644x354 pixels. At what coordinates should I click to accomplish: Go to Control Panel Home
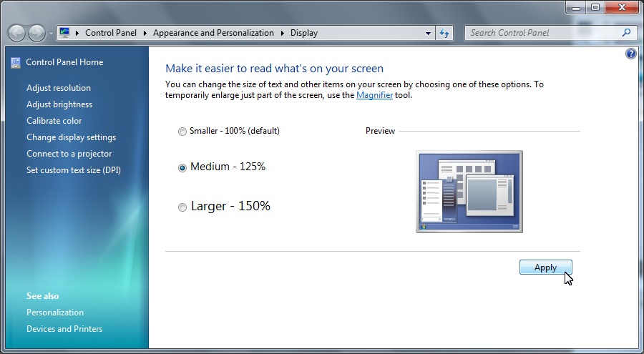point(64,62)
